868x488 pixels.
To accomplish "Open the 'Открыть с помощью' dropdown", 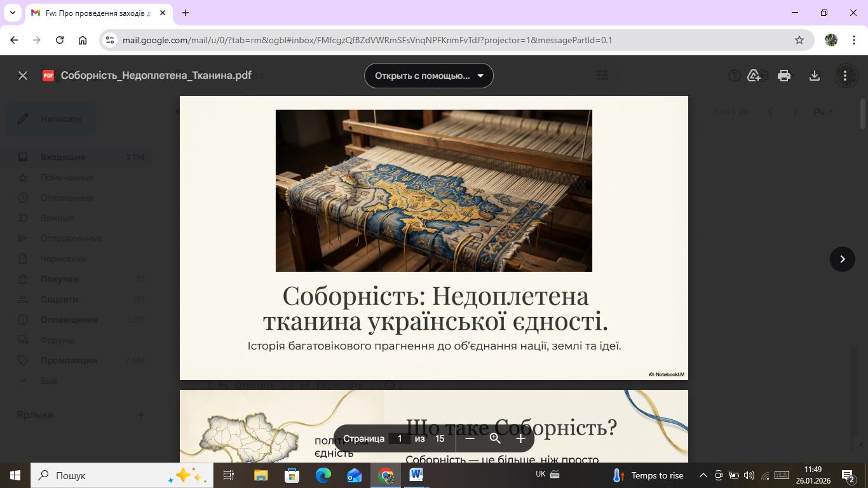I will click(429, 76).
